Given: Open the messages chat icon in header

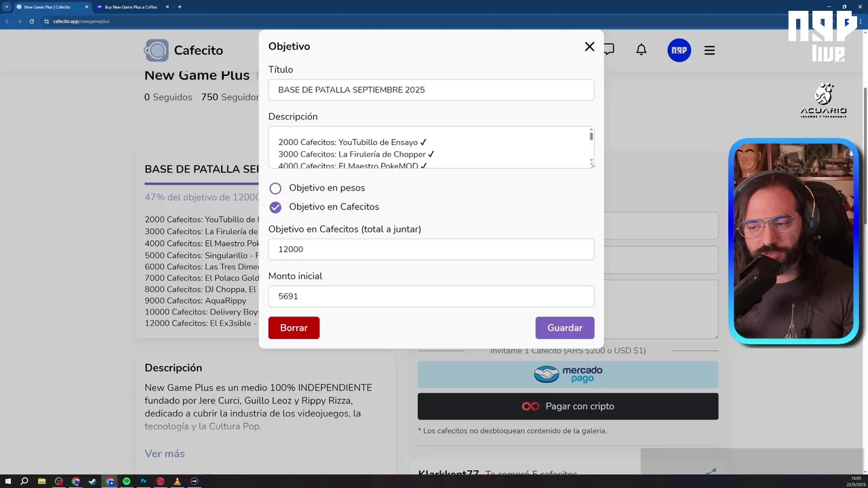Looking at the screenshot, I should pos(609,49).
